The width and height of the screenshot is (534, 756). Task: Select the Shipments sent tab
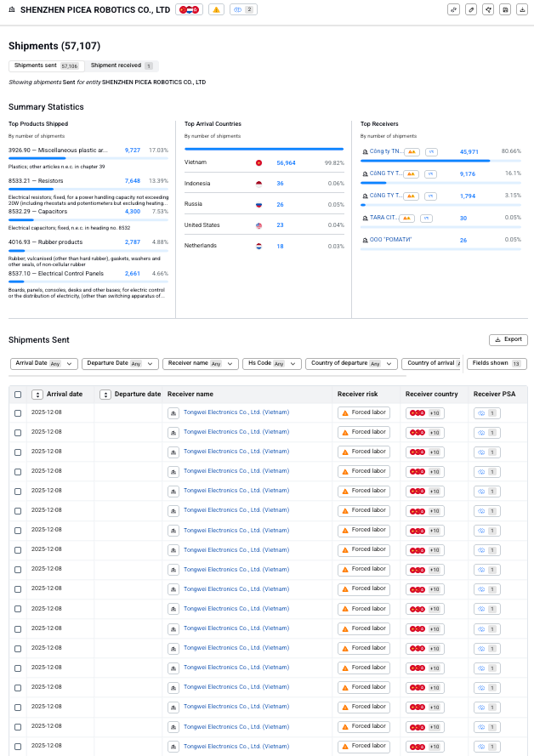click(x=46, y=65)
